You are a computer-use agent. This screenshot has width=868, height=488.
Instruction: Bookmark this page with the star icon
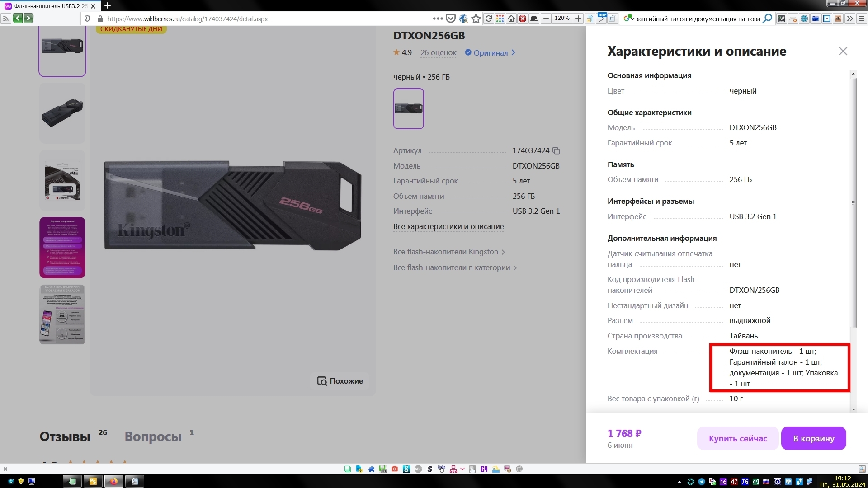tap(476, 19)
